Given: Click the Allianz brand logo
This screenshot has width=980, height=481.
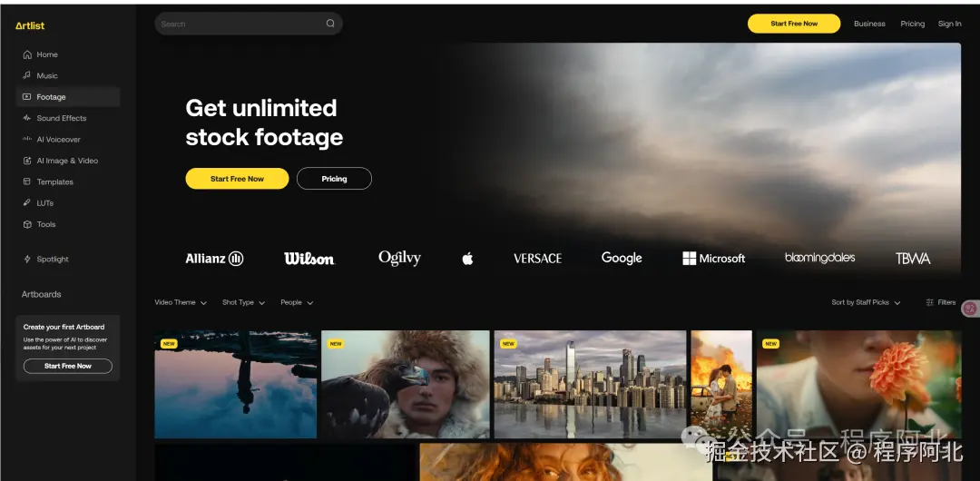Looking at the screenshot, I should 214,259.
